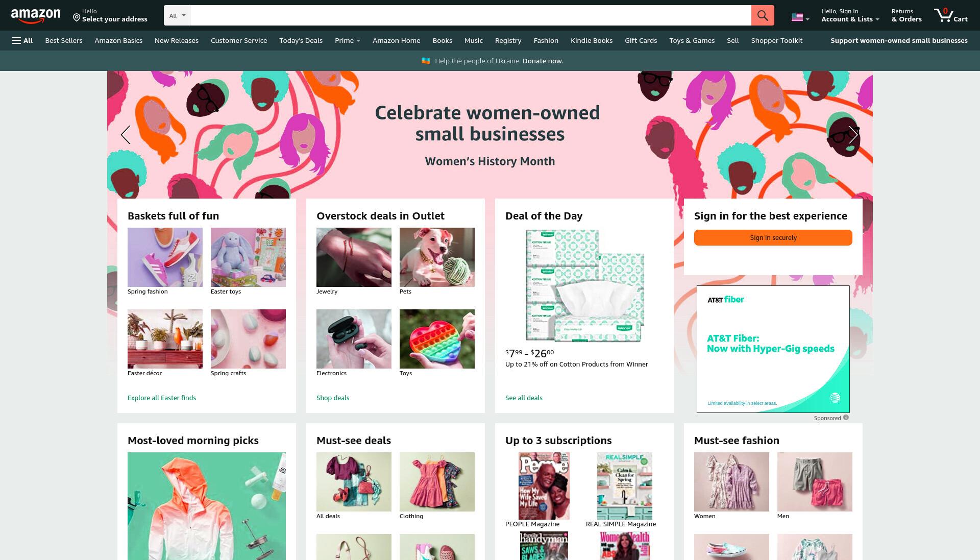This screenshot has width=980, height=560.
Task: Open Amazon Basics nav link
Action: [x=118, y=40]
